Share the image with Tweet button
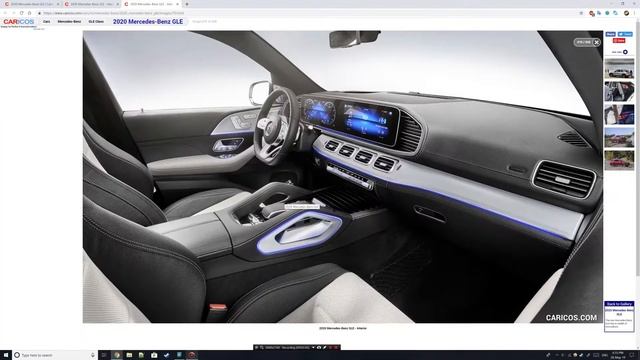640x360 pixels. coord(625,34)
